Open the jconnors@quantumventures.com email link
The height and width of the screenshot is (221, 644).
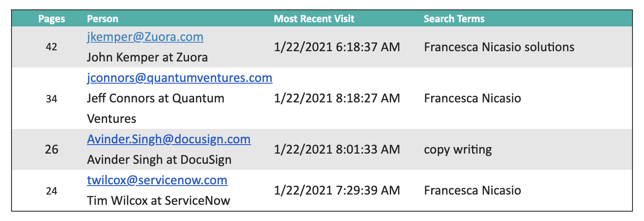[x=180, y=78]
